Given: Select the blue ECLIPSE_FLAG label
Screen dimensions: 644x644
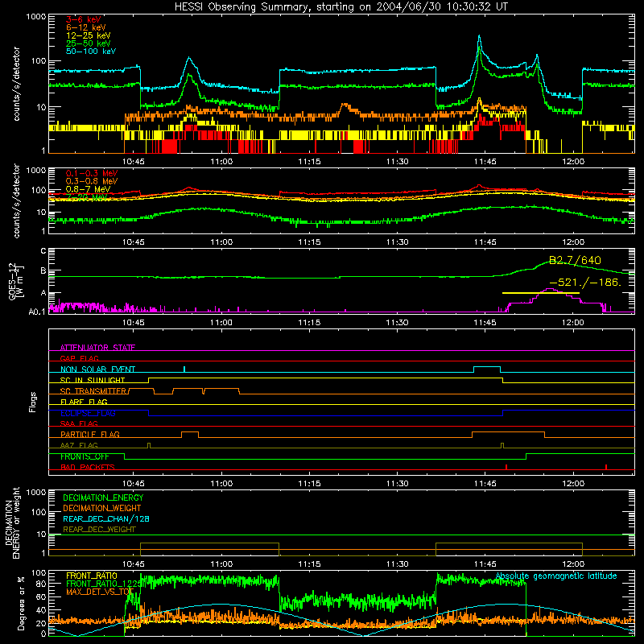Looking at the screenshot, I should tap(88, 413).
